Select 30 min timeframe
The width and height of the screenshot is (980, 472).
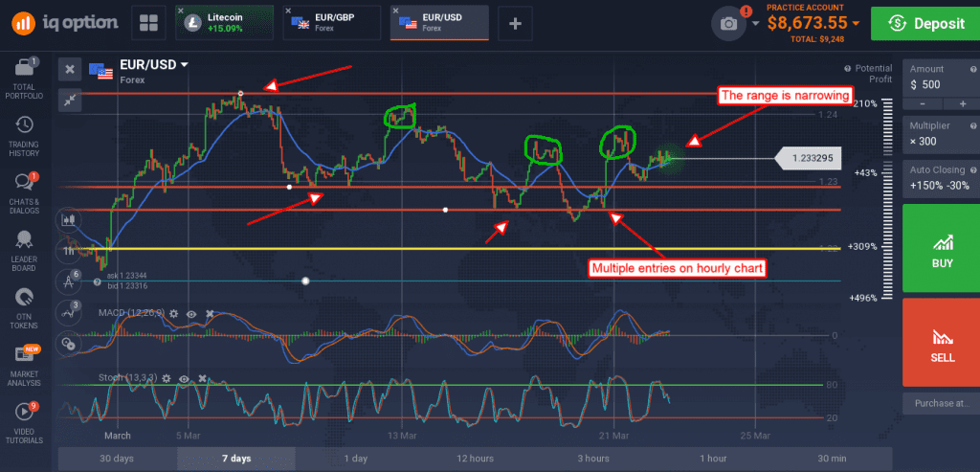[x=832, y=459]
